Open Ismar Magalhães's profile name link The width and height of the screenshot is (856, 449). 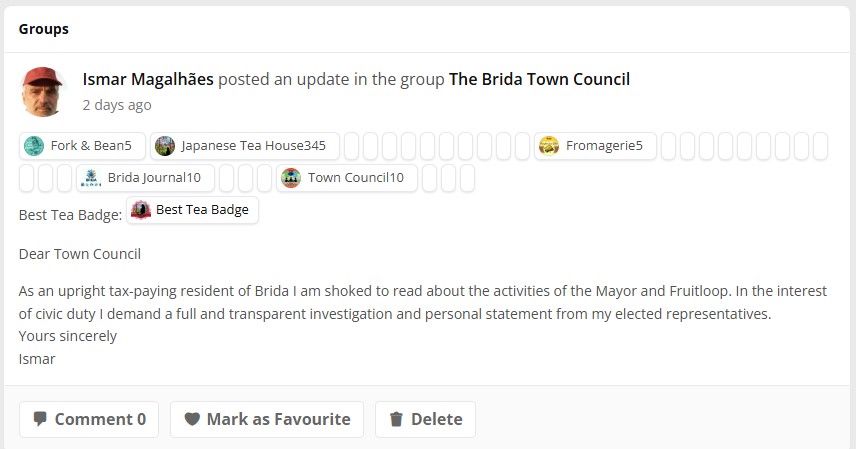coord(148,79)
